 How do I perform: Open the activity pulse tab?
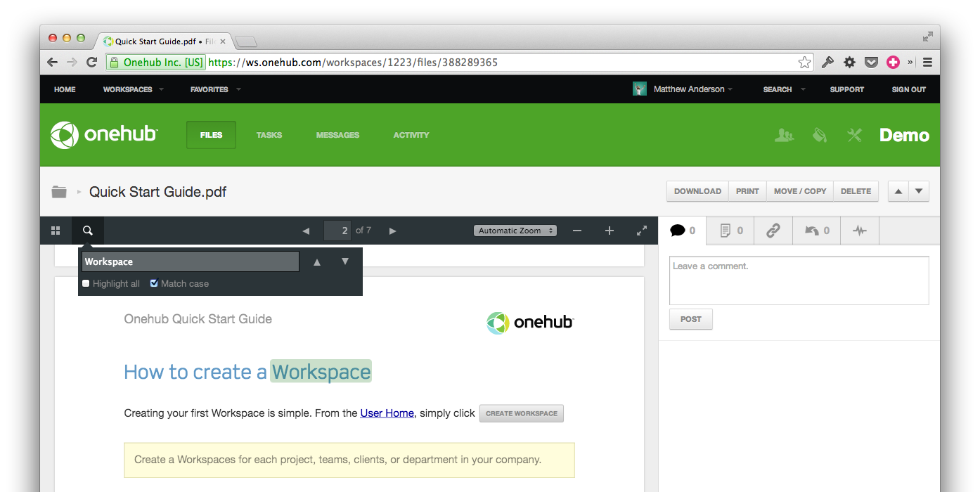[x=859, y=231]
